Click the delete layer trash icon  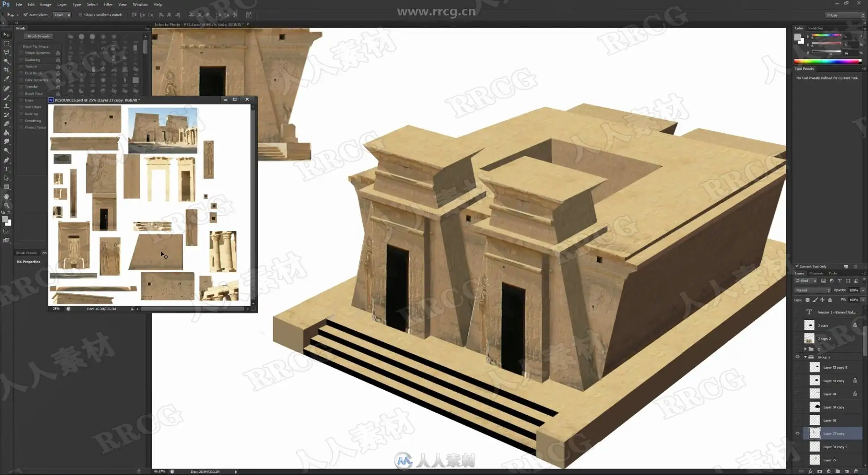click(855, 471)
